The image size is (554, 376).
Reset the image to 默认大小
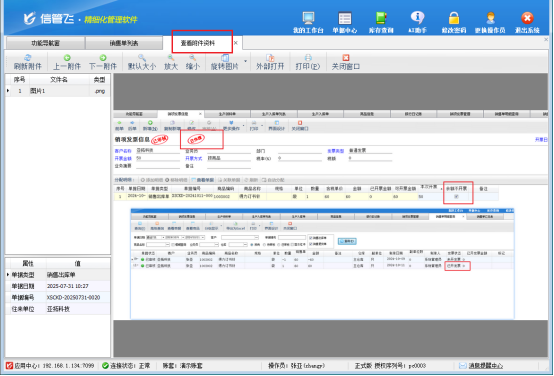coord(142,62)
